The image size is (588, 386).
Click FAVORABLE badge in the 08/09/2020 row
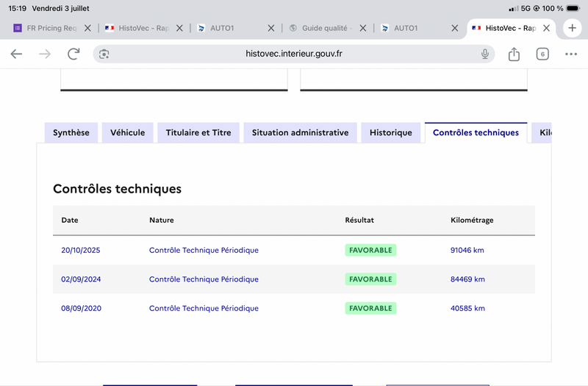(x=370, y=308)
